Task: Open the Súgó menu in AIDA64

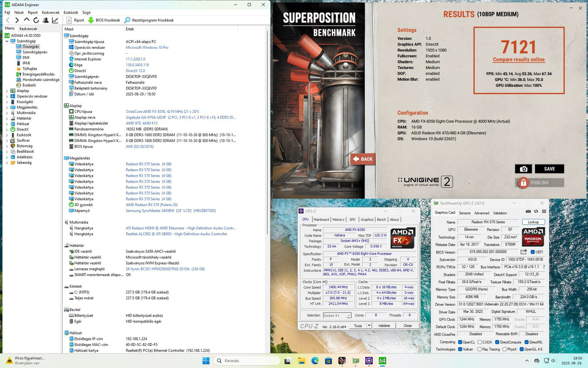Action: [86, 13]
